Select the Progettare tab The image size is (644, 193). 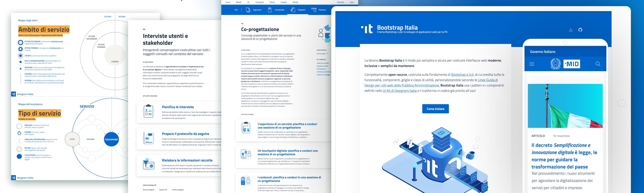298,10
